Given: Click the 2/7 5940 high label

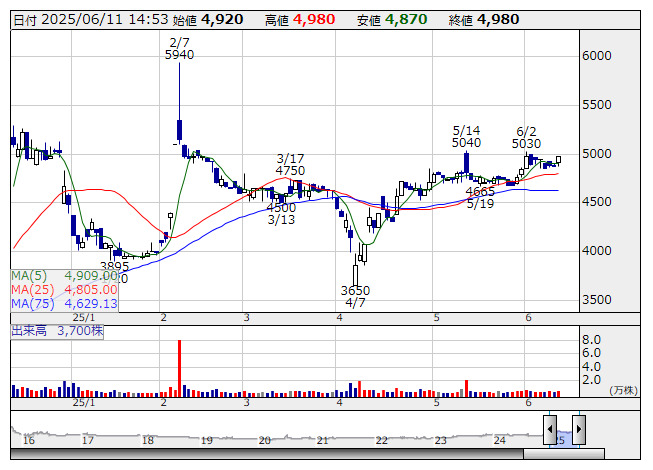Looking at the screenshot, I should click(179, 49).
